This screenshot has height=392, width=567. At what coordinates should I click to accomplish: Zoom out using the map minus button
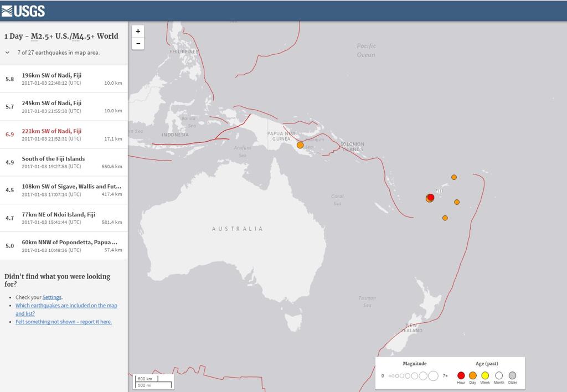[x=138, y=44]
